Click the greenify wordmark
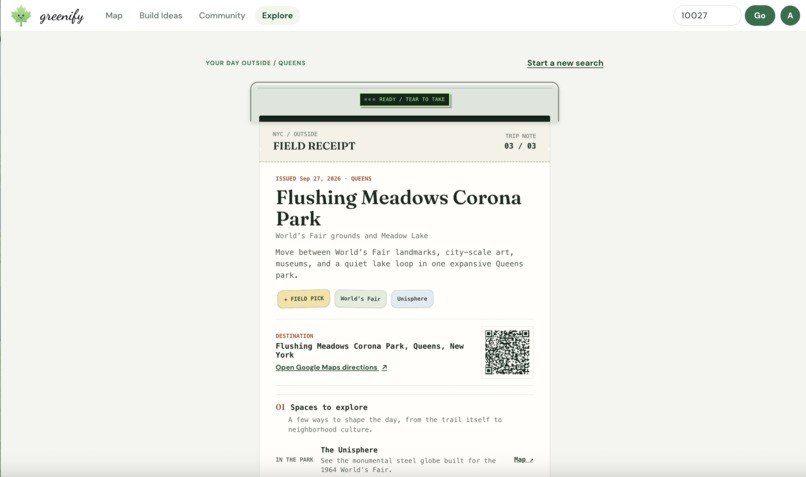Image resolution: width=806 pixels, height=477 pixels. pyautogui.click(x=62, y=16)
